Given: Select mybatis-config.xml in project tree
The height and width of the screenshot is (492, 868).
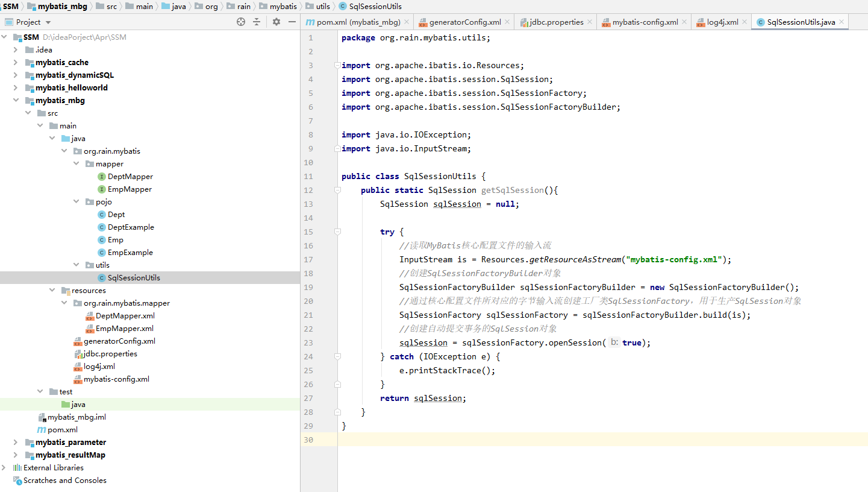Looking at the screenshot, I should coord(111,379).
